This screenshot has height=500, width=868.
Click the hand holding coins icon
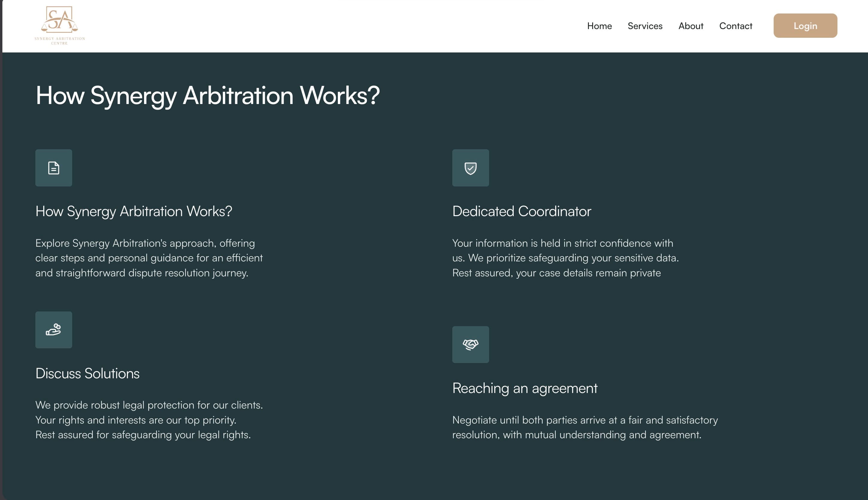pos(54,330)
